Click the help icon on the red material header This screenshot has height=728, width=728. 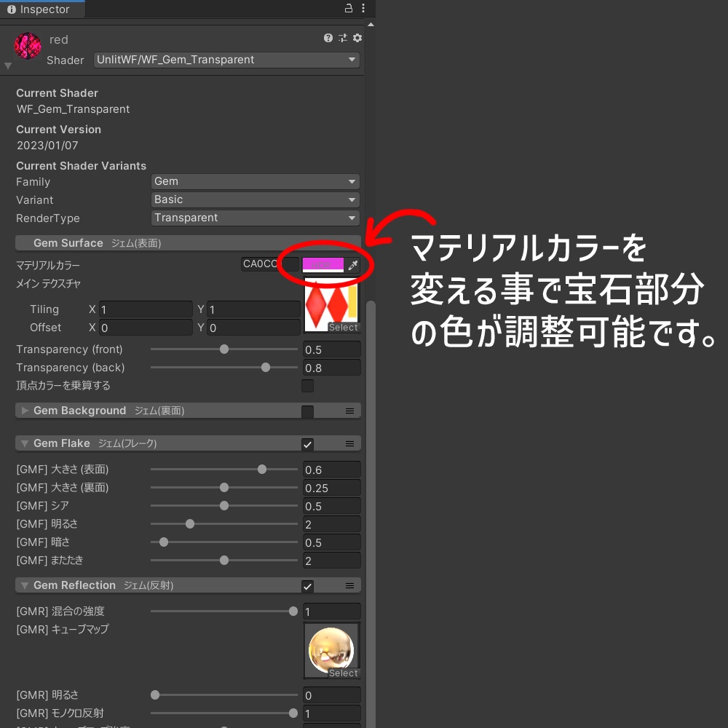(328, 38)
